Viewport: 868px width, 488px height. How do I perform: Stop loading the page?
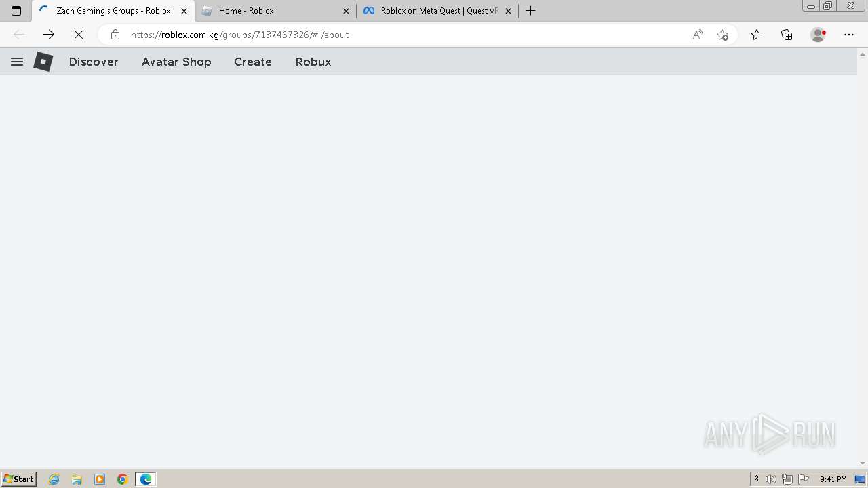79,35
